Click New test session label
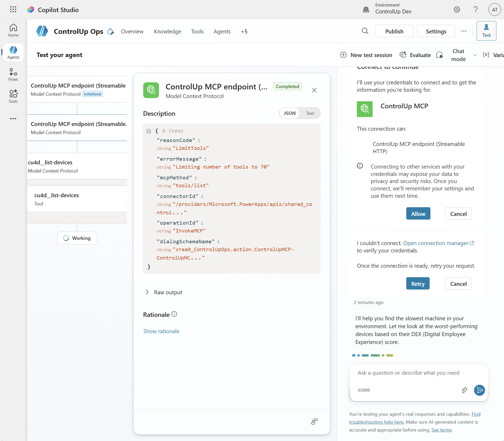This screenshot has height=441, width=504. point(371,55)
